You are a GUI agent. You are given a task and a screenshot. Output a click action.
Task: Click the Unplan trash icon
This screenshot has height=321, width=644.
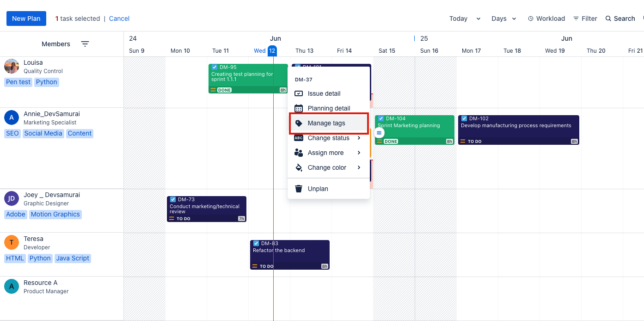point(299,189)
